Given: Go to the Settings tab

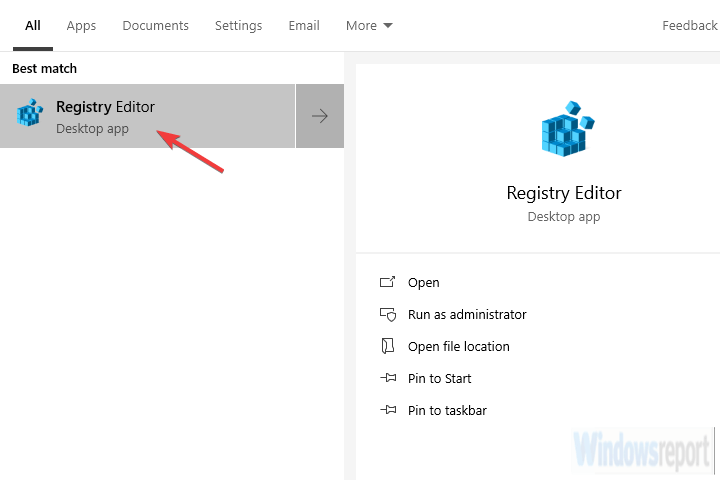Looking at the screenshot, I should pyautogui.click(x=238, y=26).
